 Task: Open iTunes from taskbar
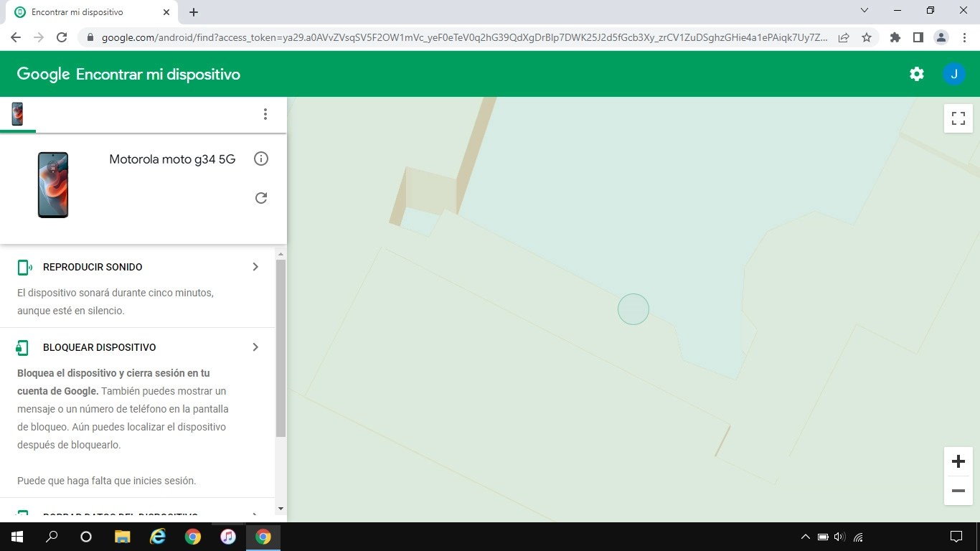(x=228, y=537)
